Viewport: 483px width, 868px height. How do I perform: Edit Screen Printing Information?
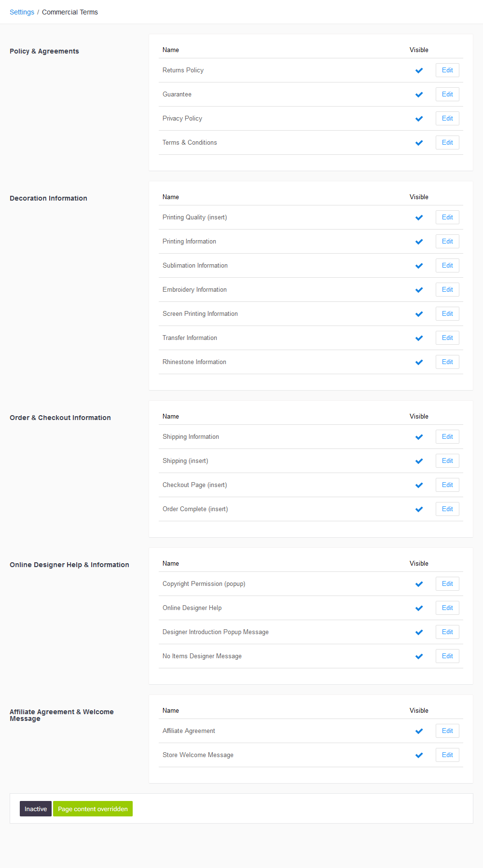pos(447,314)
